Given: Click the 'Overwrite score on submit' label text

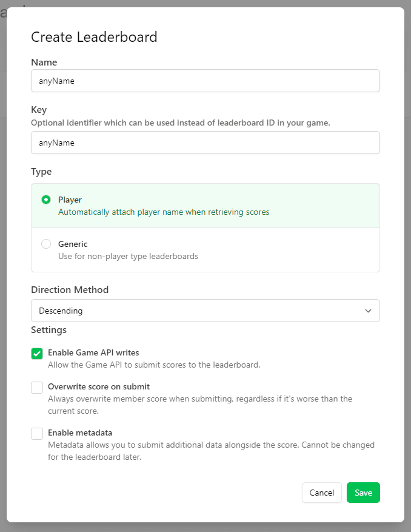Looking at the screenshot, I should pos(99,386).
